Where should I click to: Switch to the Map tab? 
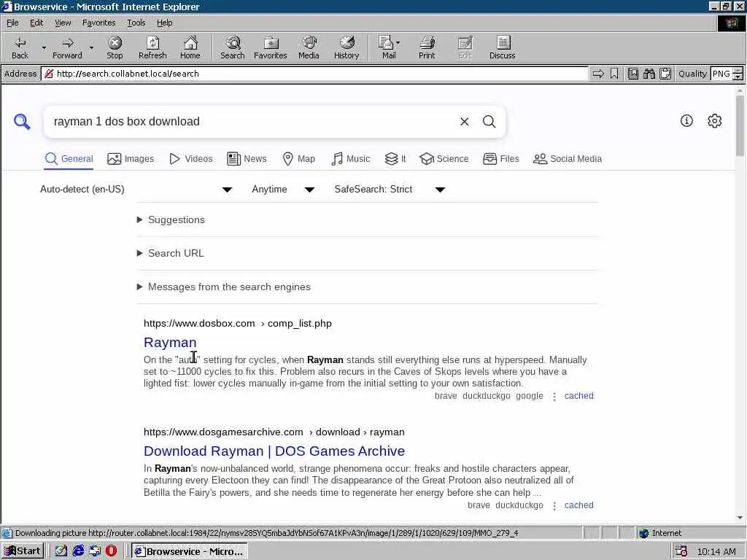point(298,159)
